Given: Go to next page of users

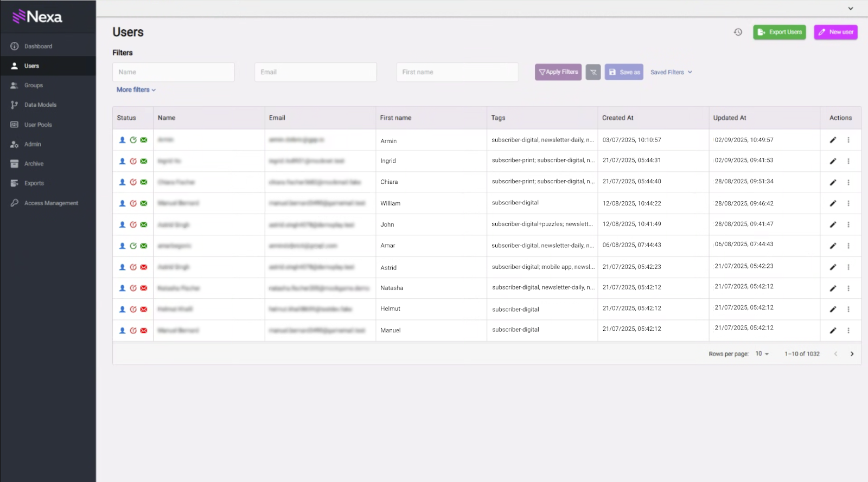Looking at the screenshot, I should (x=852, y=354).
